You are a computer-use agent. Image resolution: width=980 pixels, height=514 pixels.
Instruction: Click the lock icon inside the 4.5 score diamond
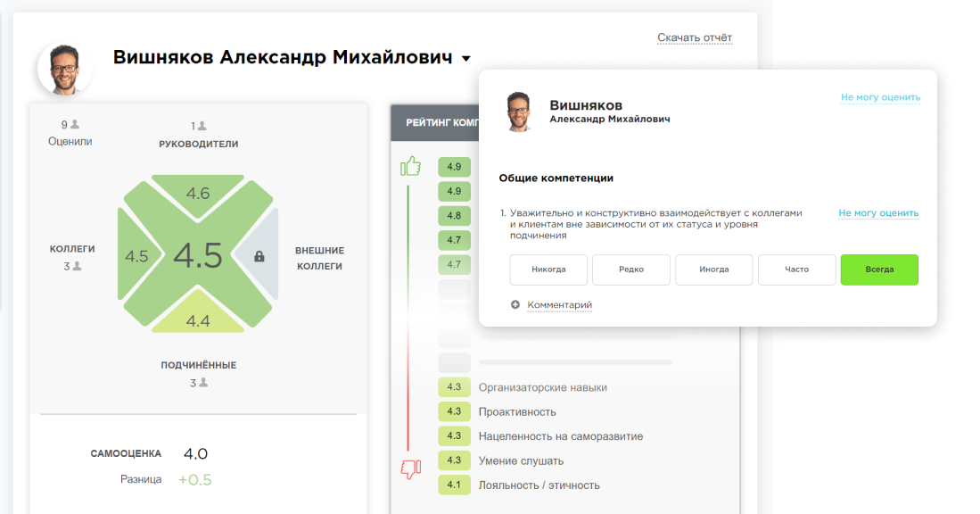pyautogui.click(x=259, y=254)
